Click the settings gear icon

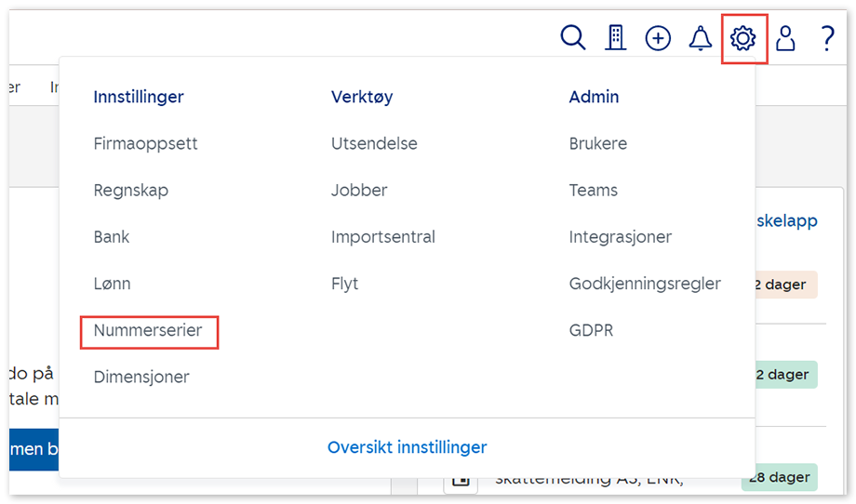point(743,38)
